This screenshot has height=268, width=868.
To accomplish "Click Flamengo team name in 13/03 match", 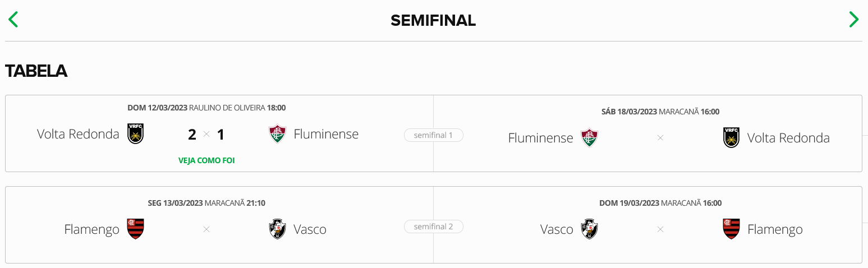I will [x=91, y=229].
